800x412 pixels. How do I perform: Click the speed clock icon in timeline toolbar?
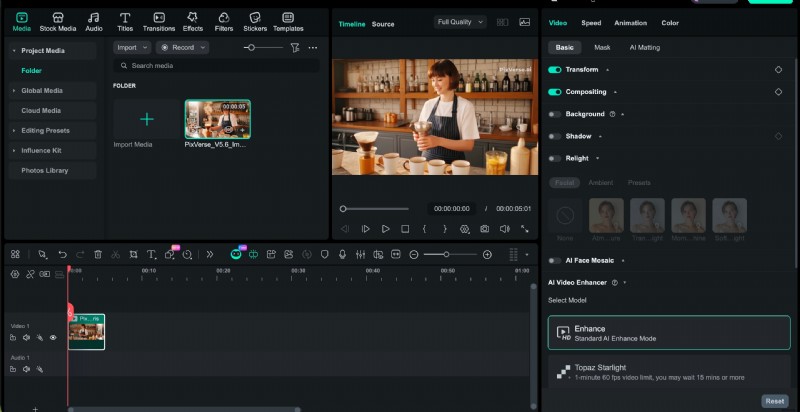pos(187,254)
